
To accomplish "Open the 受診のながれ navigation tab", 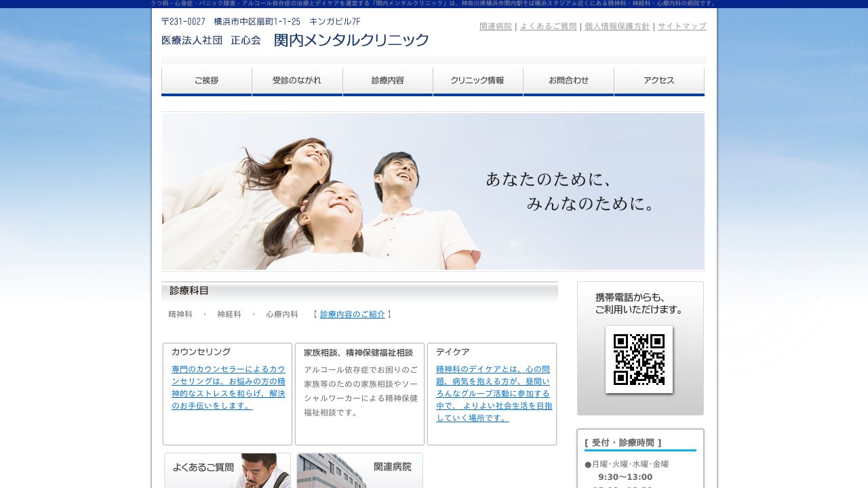I will [297, 80].
